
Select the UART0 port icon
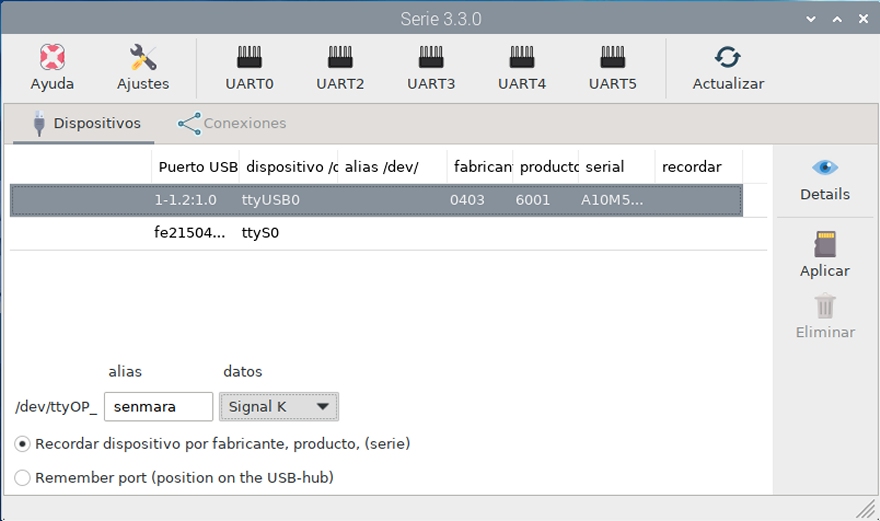(x=249, y=57)
